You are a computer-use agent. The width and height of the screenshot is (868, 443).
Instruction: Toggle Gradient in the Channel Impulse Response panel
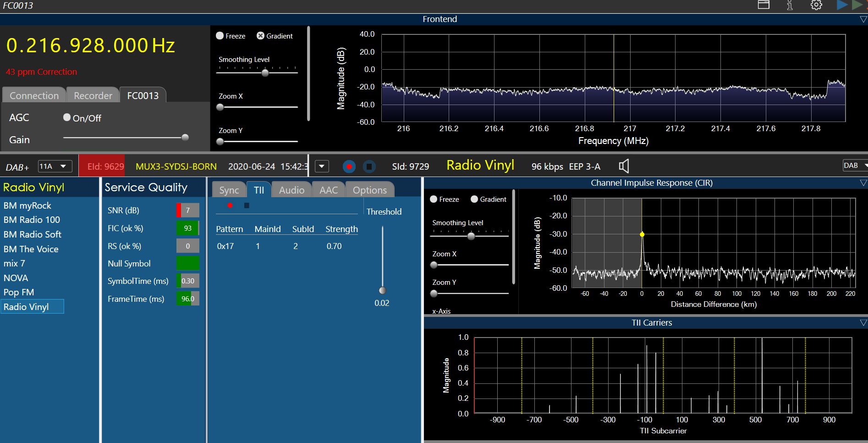(x=474, y=199)
